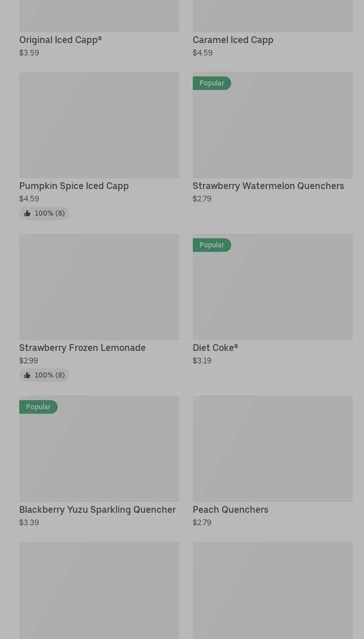Click thumbs-up icon under Pumpkin Spice Iced Capp
The image size is (364, 639).
tap(27, 213)
